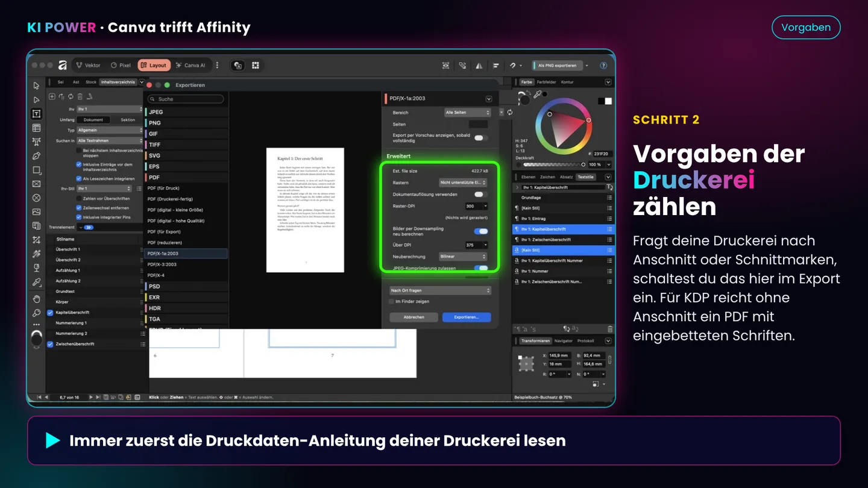Click the Abbrechen button

[x=414, y=317]
